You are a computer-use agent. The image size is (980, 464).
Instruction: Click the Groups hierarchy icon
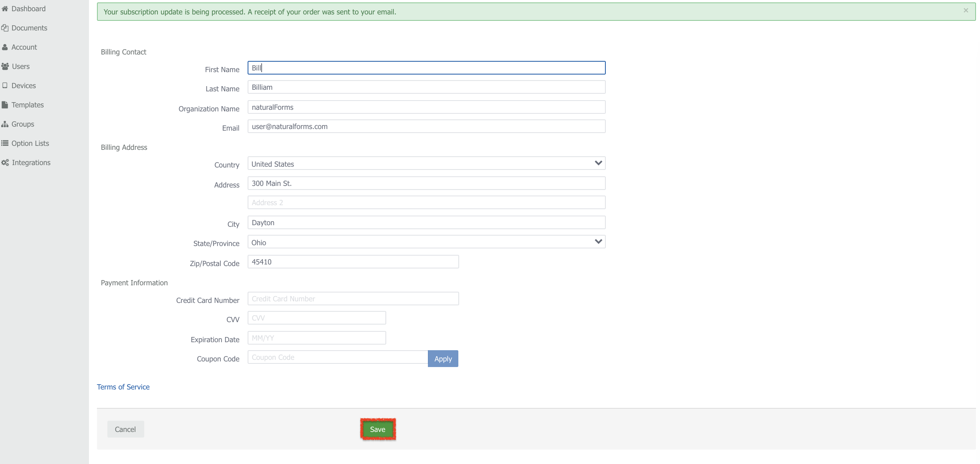[5, 124]
